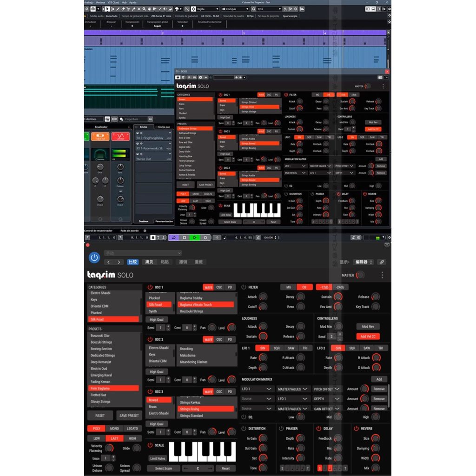
Task: Select LEGATO voice mode in lower plugin
Action: pyautogui.click(x=132, y=428)
